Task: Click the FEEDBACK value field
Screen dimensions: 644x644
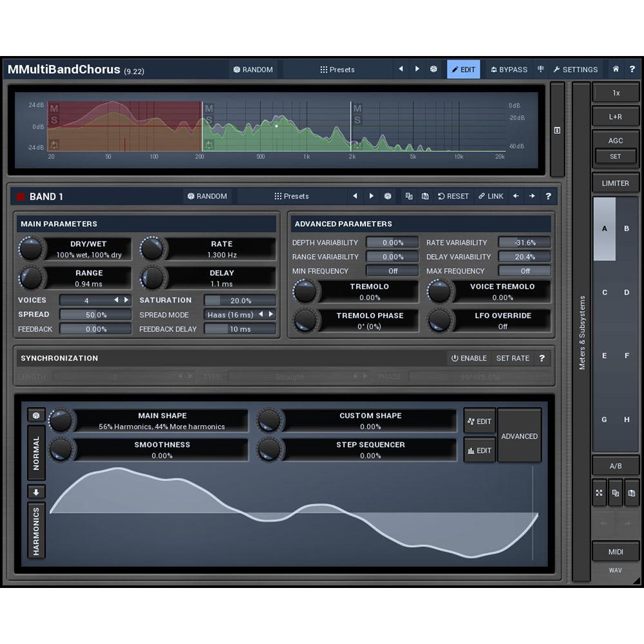Action: click(x=95, y=329)
